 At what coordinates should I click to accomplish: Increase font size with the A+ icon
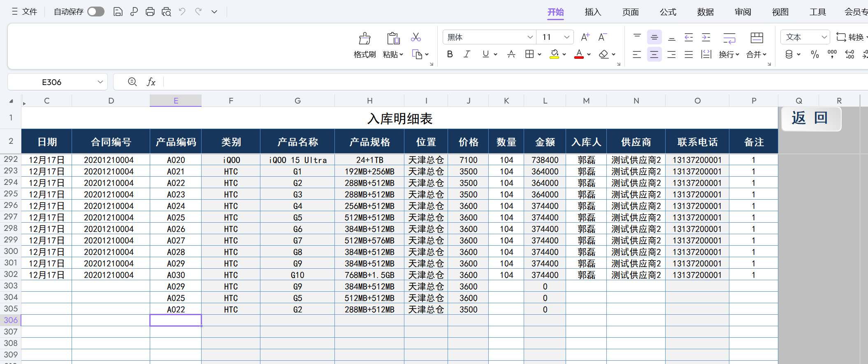click(585, 37)
